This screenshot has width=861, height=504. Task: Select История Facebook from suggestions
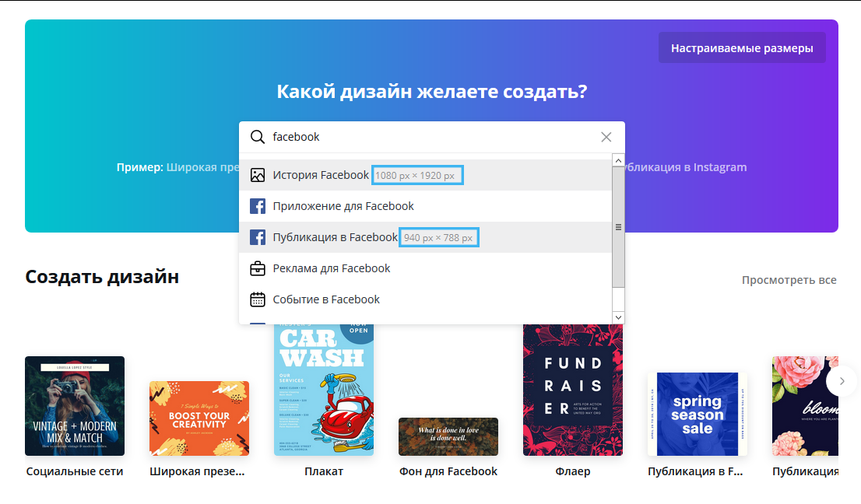[321, 175]
